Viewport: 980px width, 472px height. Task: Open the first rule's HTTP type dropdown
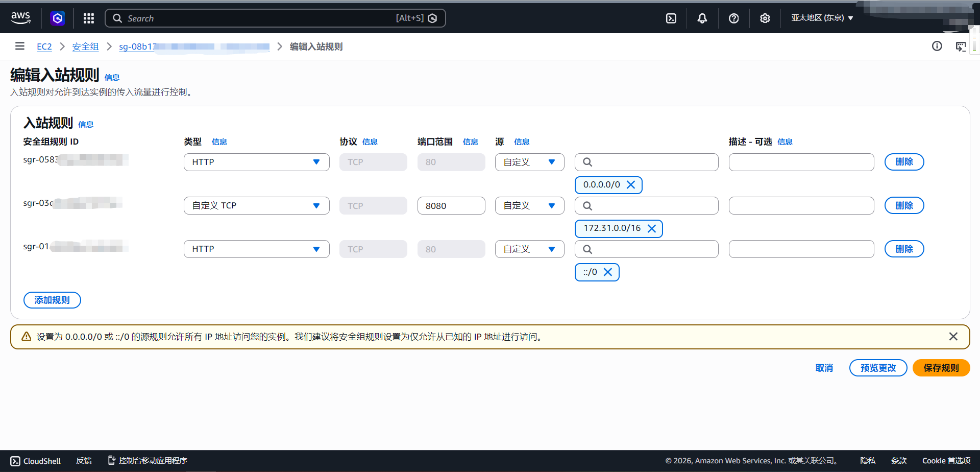click(x=256, y=162)
